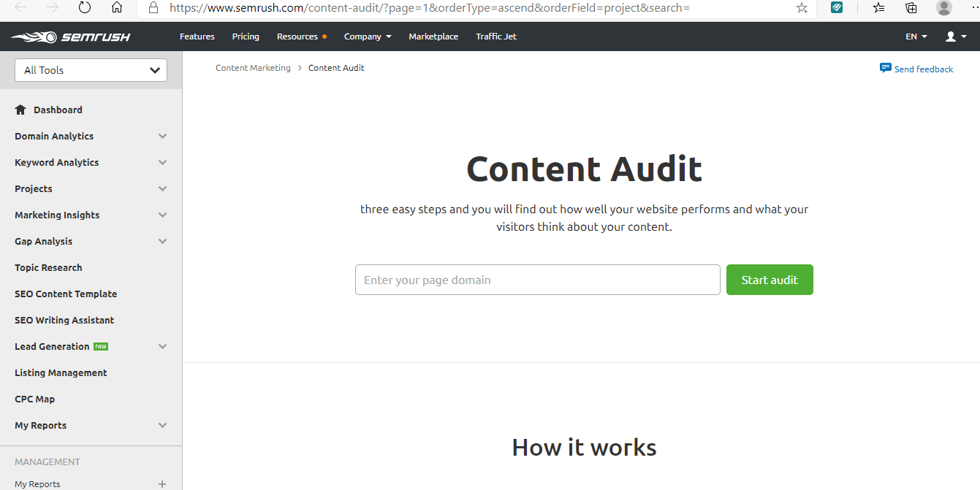Screen dimensions: 980x490
Task: Open the Marketplace menu item
Action: (433, 37)
